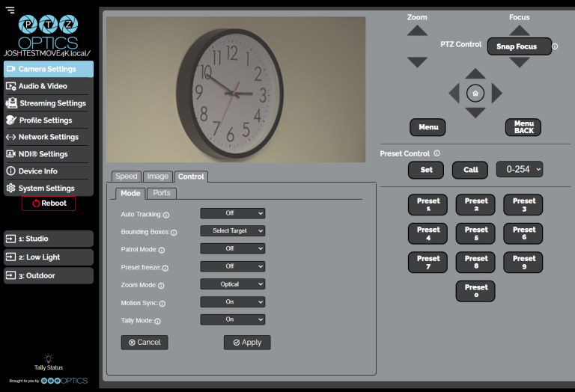Open the Auto Tracking dropdown
The image size is (575, 392).
[x=232, y=213]
